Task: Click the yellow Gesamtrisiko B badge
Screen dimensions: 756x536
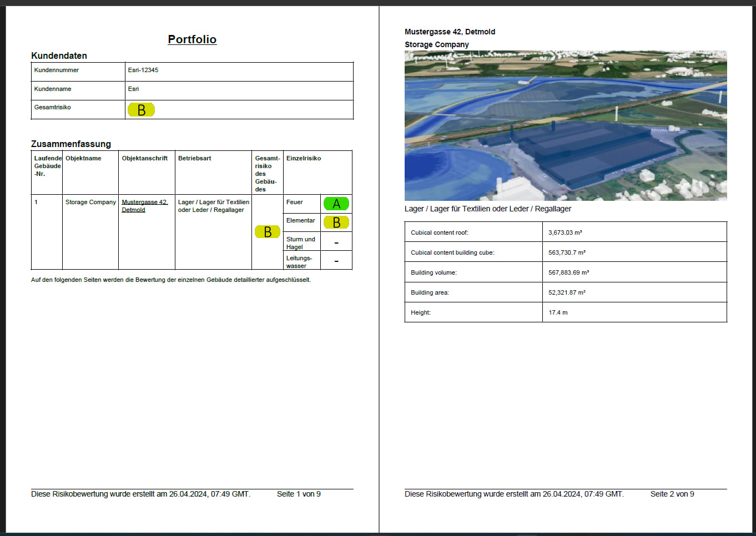Action: (141, 109)
